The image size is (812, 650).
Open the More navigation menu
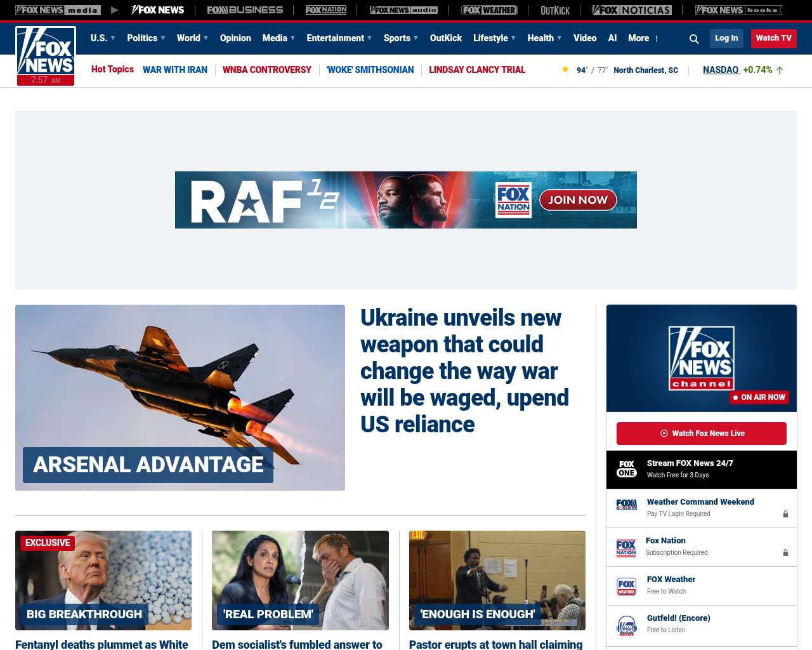pyautogui.click(x=639, y=38)
